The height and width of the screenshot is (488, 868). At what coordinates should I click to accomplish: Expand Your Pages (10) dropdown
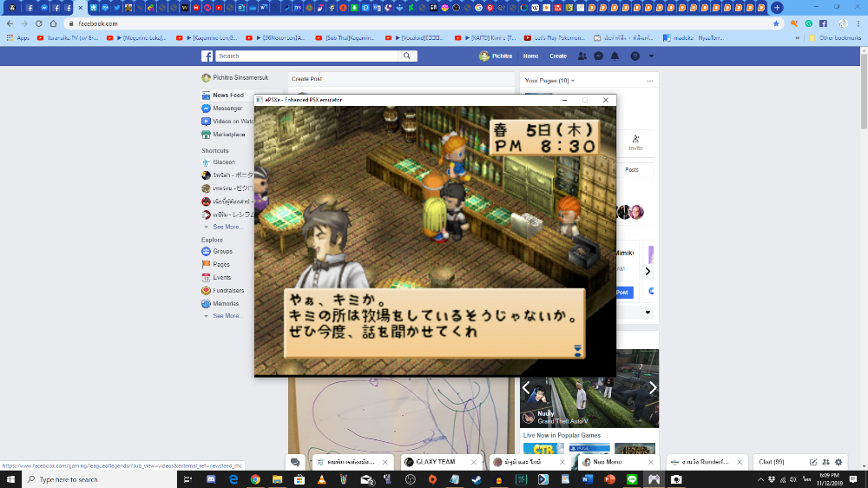[x=549, y=81]
